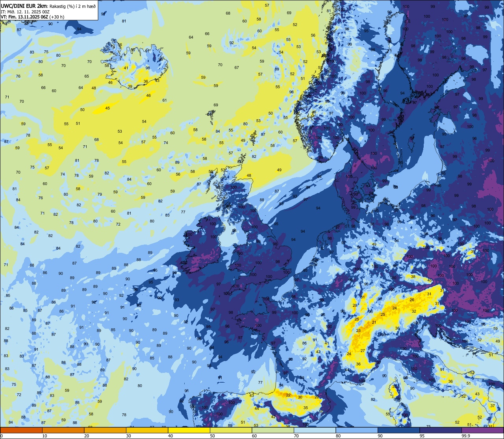Click the value 23 over the western Alps
This screenshot has width=504, height=439.
[358, 330]
